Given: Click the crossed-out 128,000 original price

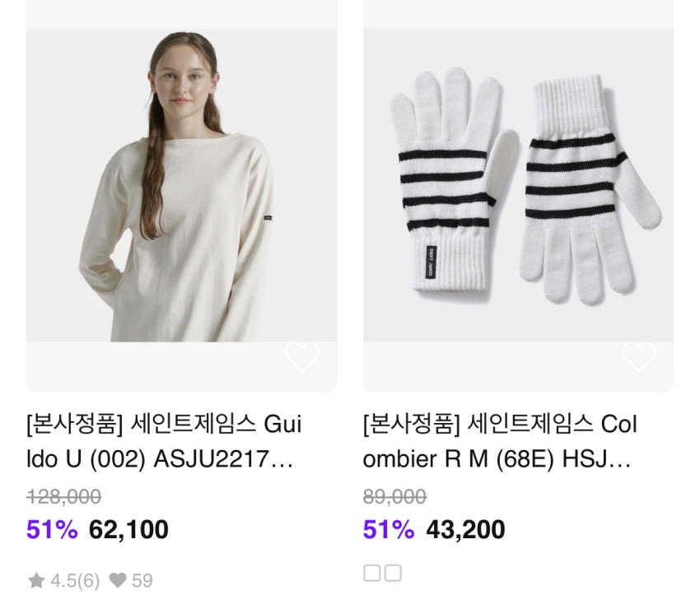Looking at the screenshot, I should click(x=64, y=496).
